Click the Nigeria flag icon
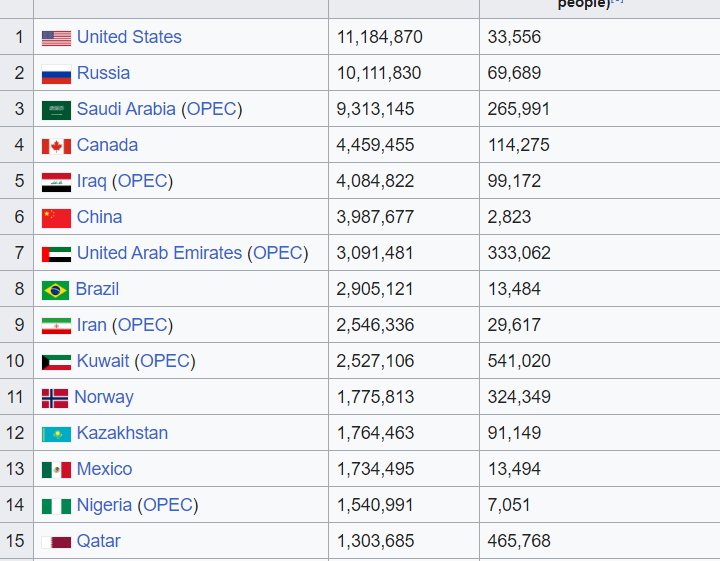This screenshot has height=561, width=720. [x=56, y=506]
